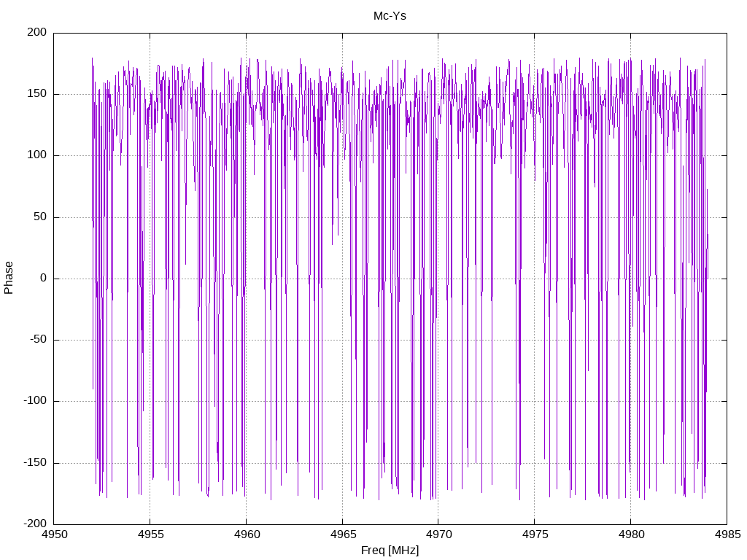The width and height of the screenshot is (747, 560).
Task: Click the 4985 x-axis tick label
Action: 727,534
